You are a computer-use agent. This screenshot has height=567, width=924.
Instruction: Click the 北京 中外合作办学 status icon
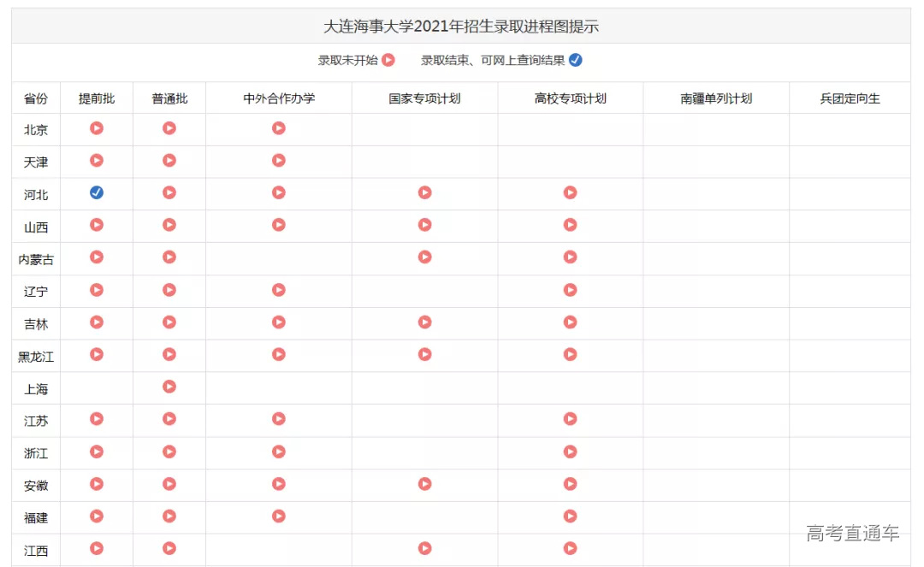(279, 127)
